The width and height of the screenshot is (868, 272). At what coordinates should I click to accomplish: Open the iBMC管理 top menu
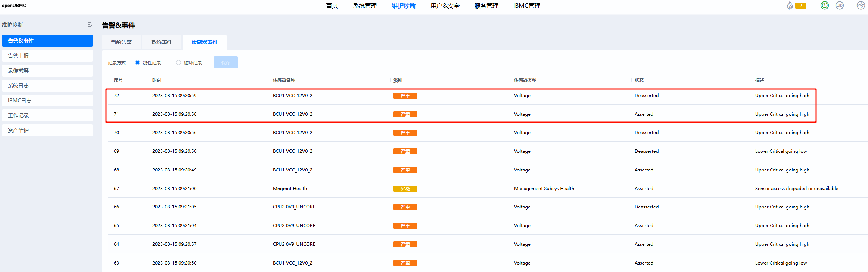point(527,6)
